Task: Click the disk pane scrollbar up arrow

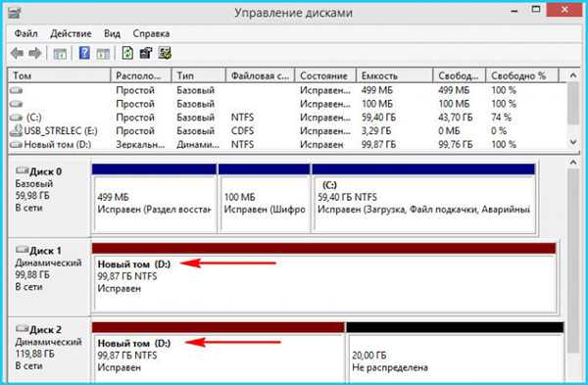Action: [573, 163]
